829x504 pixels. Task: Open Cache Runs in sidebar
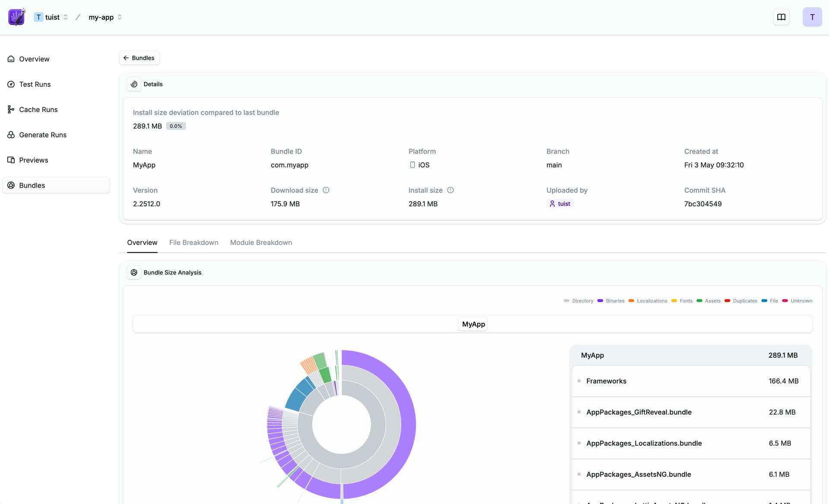click(x=56, y=110)
